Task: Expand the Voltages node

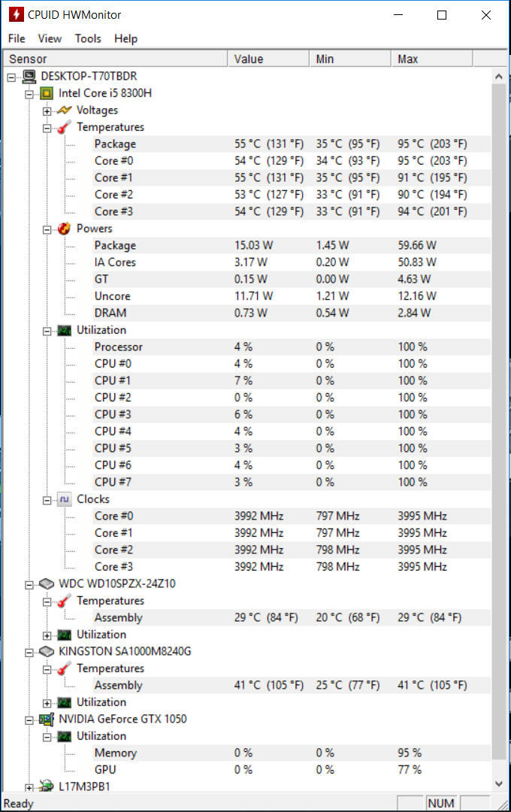Action: tap(47, 111)
